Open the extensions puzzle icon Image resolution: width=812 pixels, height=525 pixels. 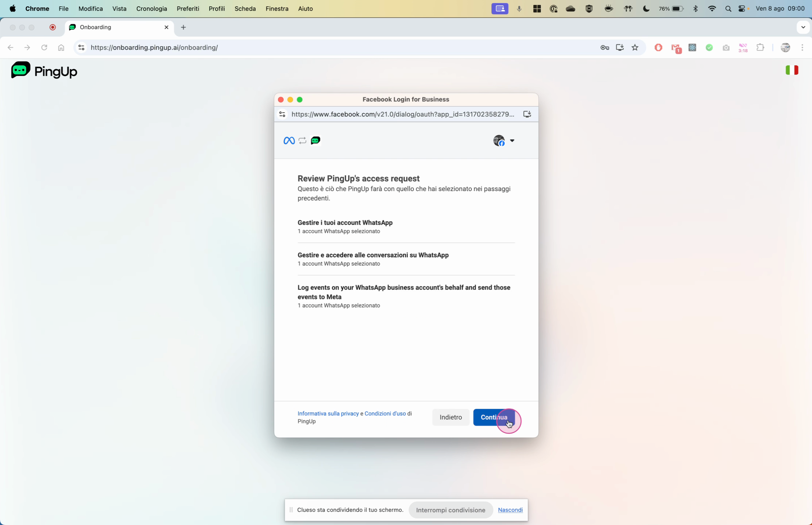coord(760,48)
